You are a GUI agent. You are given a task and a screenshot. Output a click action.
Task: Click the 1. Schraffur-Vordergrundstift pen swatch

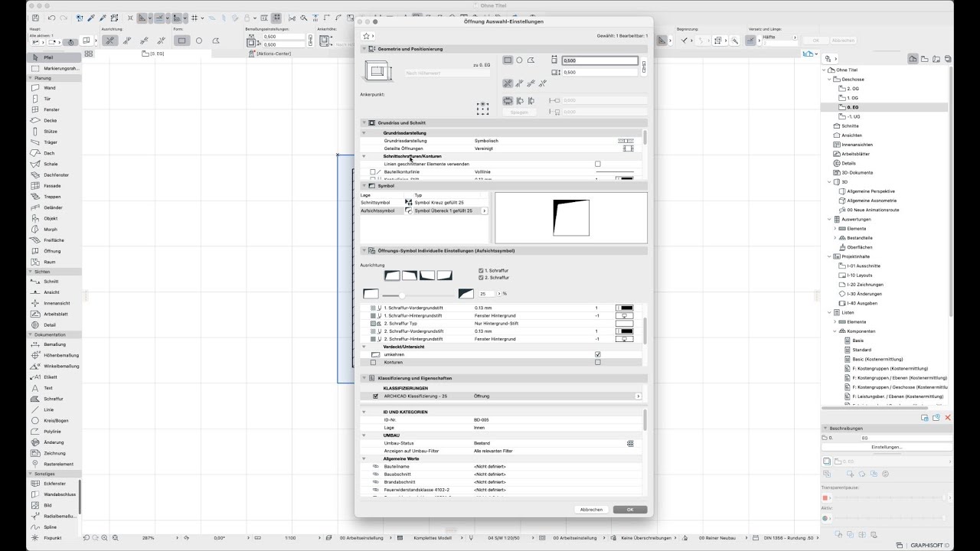click(x=626, y=308)
